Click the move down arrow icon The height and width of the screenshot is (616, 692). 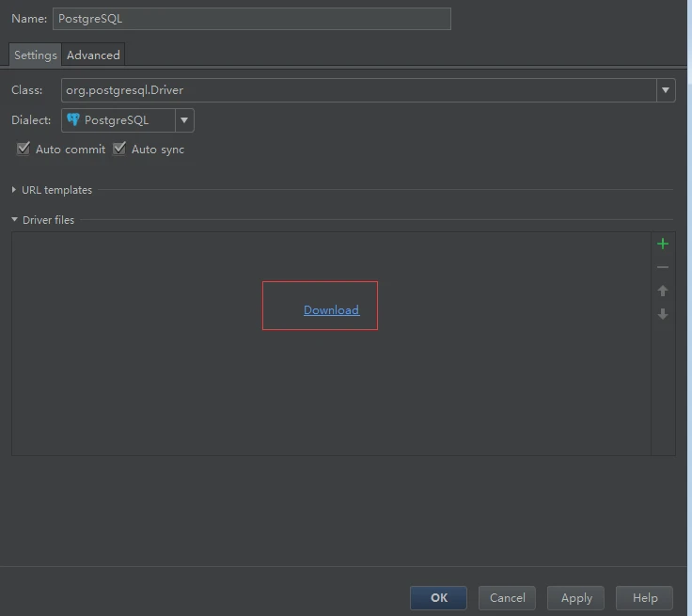(x=663, y=314)
